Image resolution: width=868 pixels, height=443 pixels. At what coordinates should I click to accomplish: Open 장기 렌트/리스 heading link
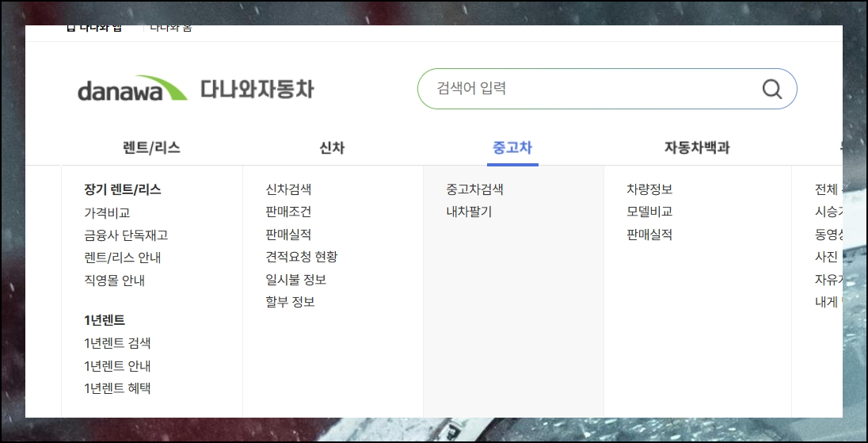click(122, 189)
